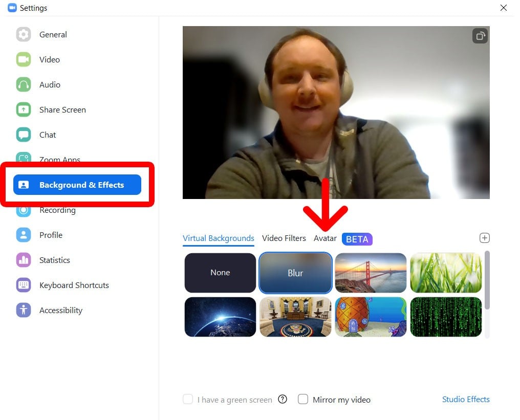Open green screen help question mark

point(283,399)
